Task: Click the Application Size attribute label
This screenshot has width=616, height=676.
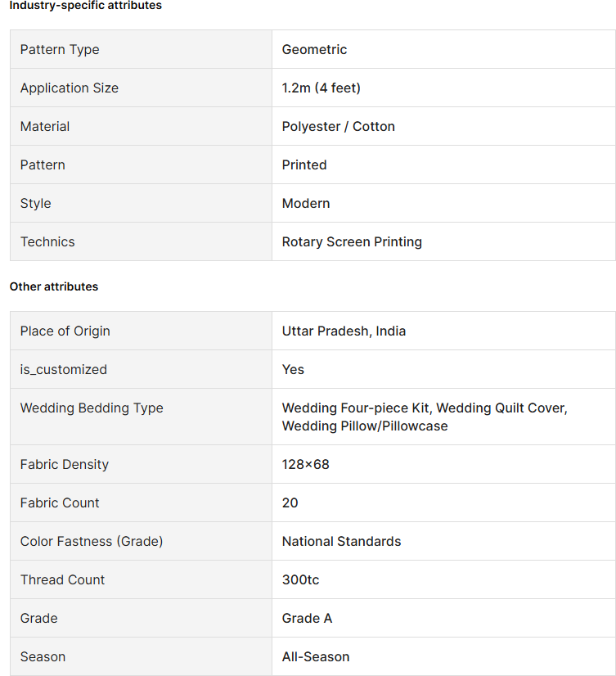Action: pyautogui.click(x=70, y=88)
